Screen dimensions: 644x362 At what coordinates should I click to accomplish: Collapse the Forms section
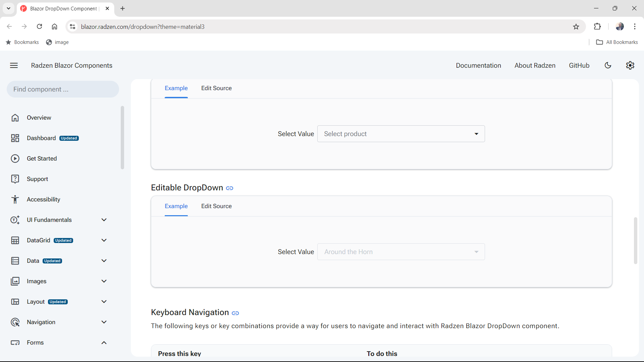tap(104, 343)
